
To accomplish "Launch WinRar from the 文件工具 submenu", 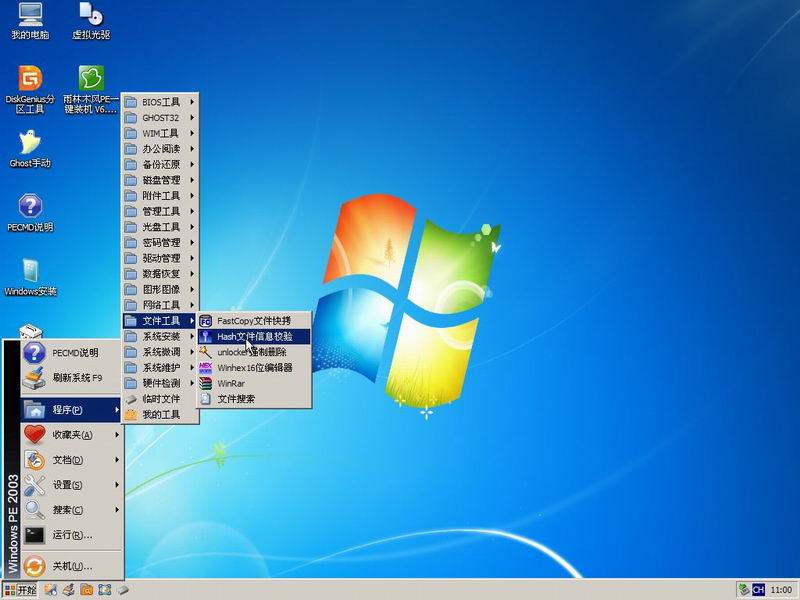I will (254, 383).
